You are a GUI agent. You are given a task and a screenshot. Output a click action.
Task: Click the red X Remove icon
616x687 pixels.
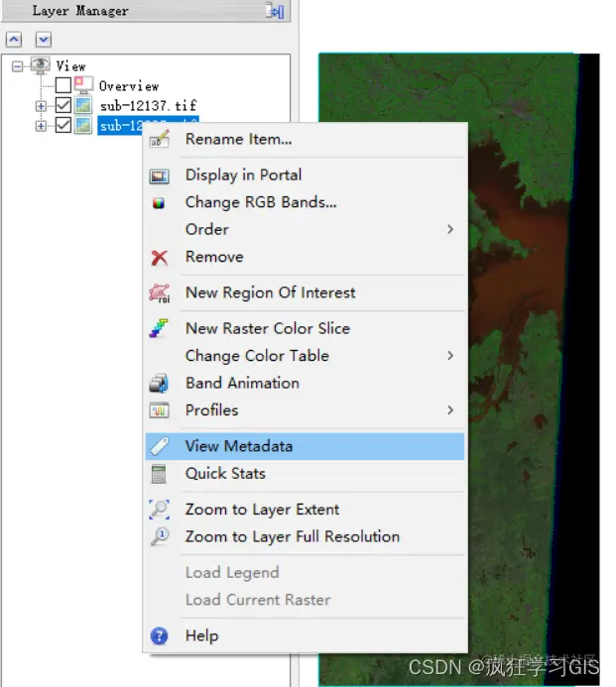click(x=159, y=258)
